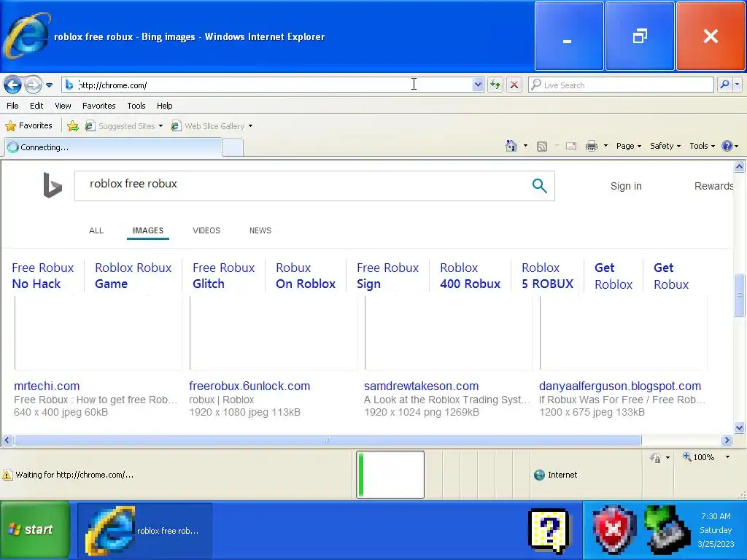Open the Favorites star button

(28, 125)
